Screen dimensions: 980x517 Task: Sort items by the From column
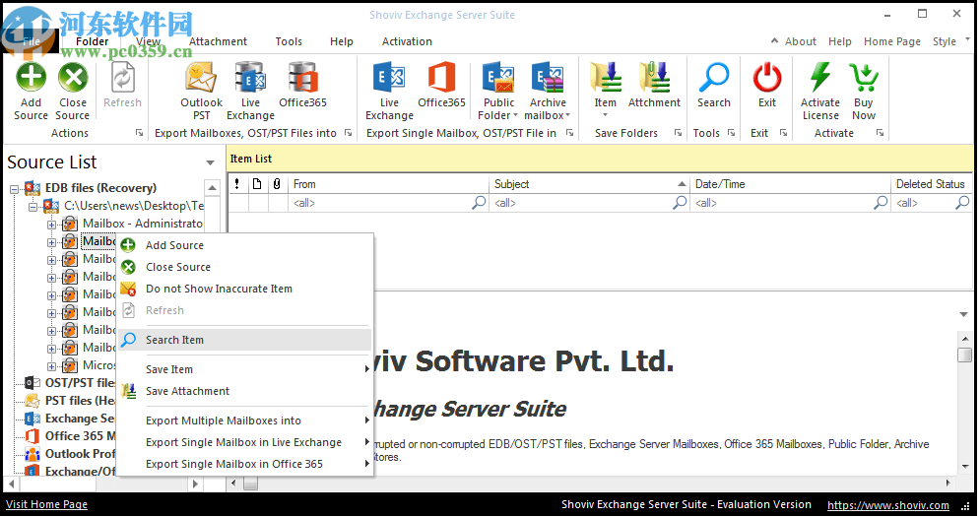click(x=388, y=184)
